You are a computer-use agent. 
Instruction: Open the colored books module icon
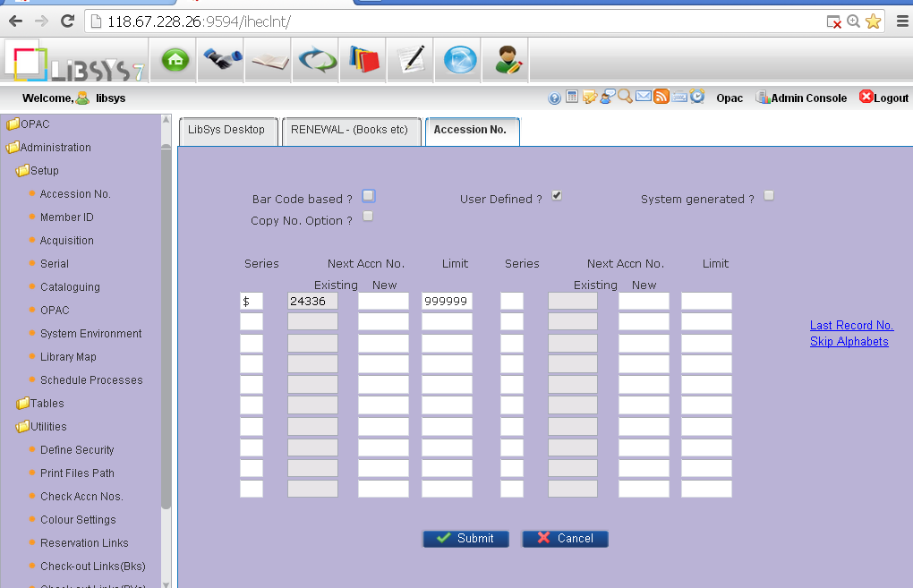(x=363, y=59)
